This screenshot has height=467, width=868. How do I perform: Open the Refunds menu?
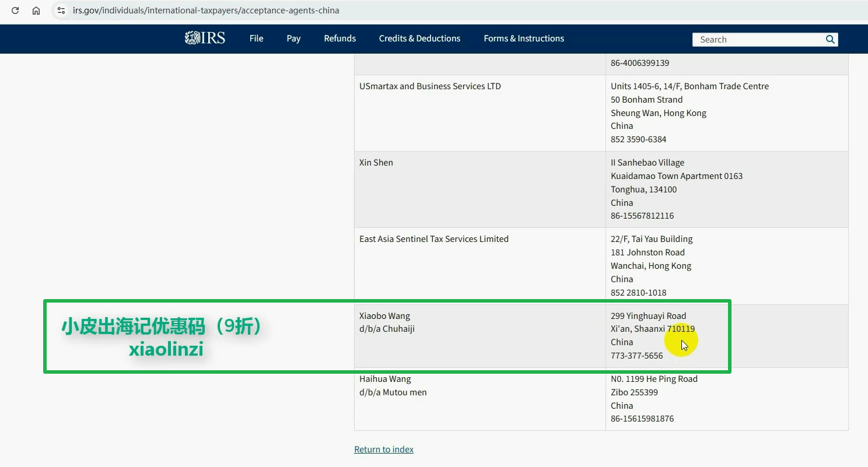(x=339, y=38)
